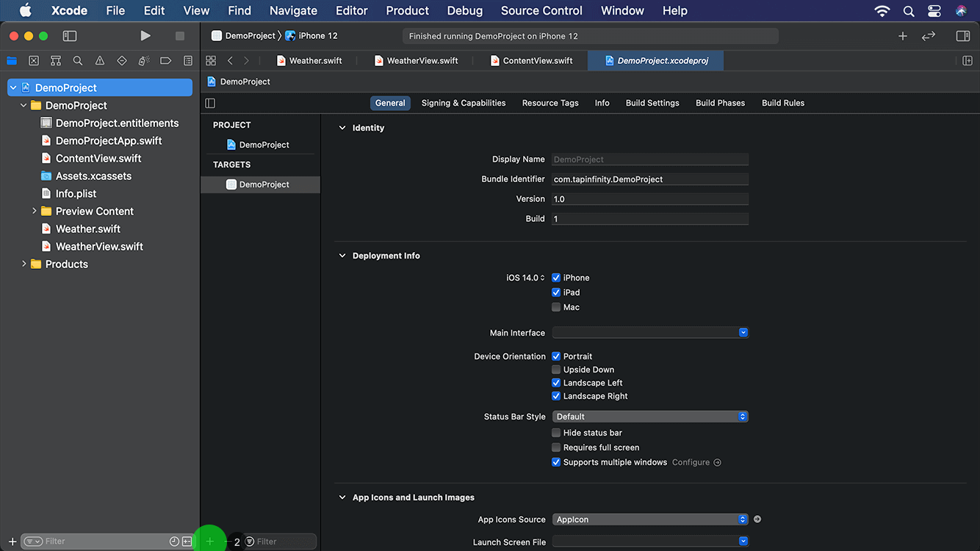This screenshot has width=980, height=551.
Task: Toggle Portrait orientation checkbox
Action: point(556,356)
